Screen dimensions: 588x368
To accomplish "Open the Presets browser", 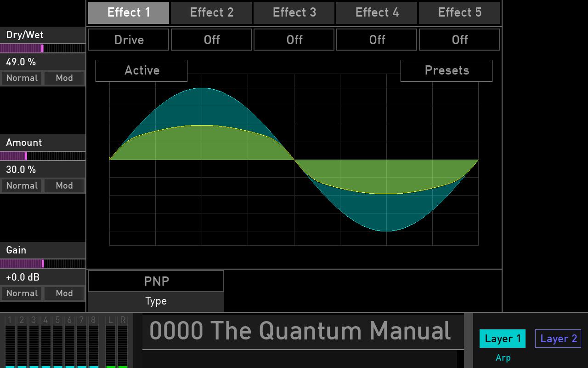I will pyautogui.click(x=446, y=70).
